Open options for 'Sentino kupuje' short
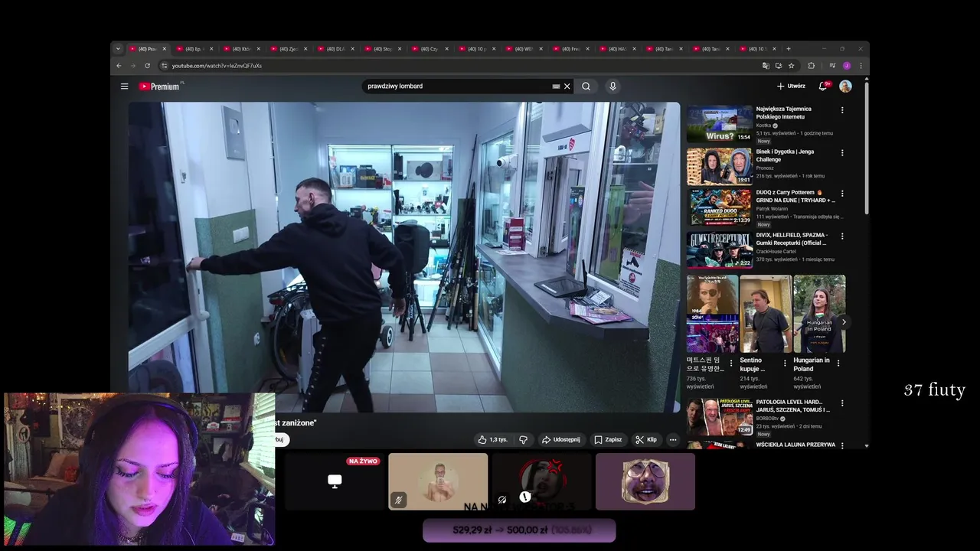 (785, 364)
